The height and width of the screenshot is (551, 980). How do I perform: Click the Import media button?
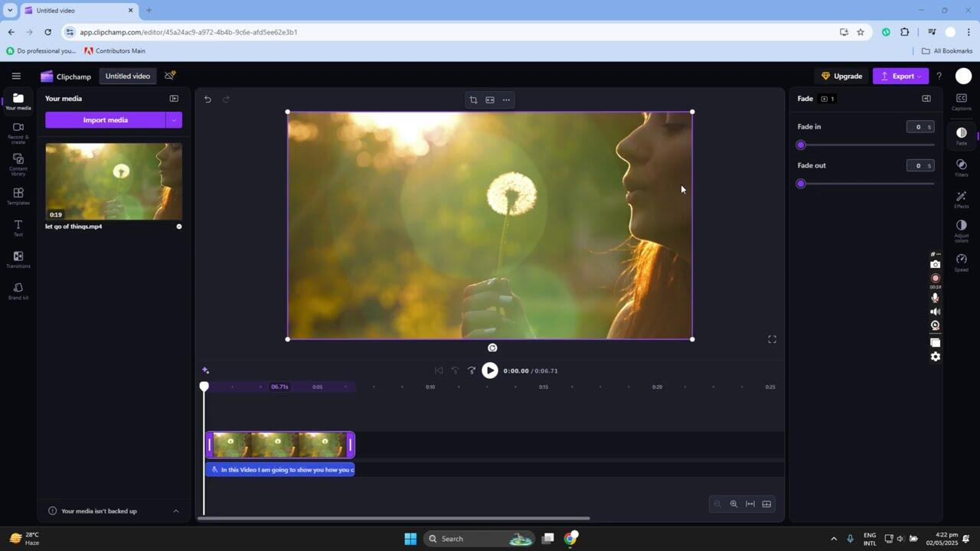tap(106, 120)
